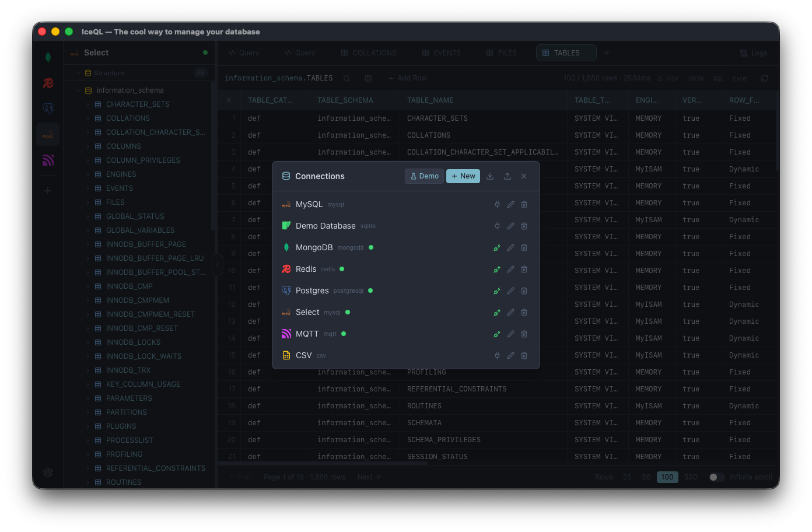This screenshot has width=812, height=532.
Task: Delete the MQTT connection
Action: [x=524, y=334]
